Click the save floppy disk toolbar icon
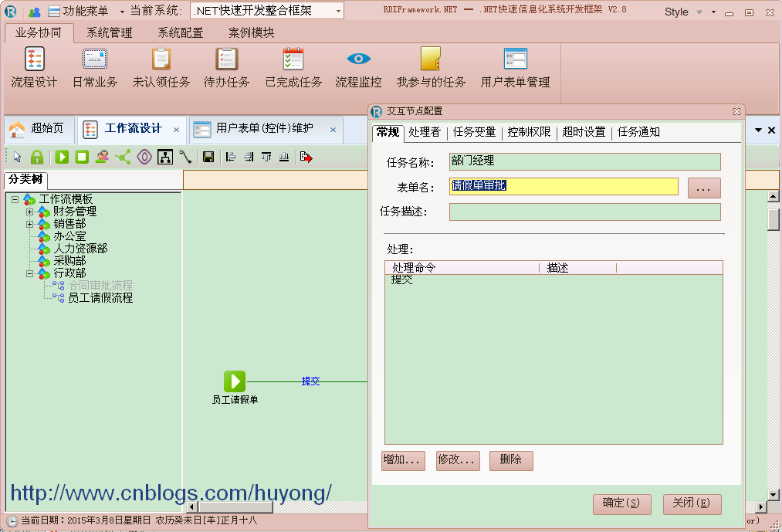 coord(208,158)
